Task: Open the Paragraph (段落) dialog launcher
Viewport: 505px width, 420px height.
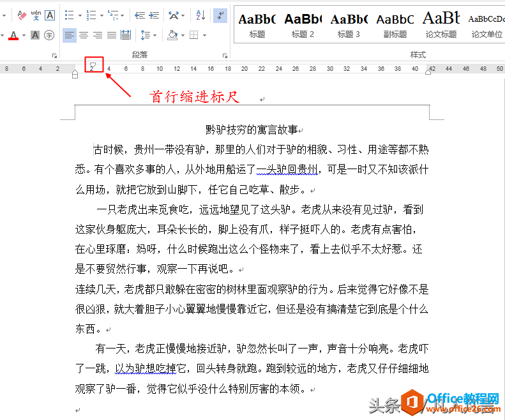Action: [x=225, y=56]
